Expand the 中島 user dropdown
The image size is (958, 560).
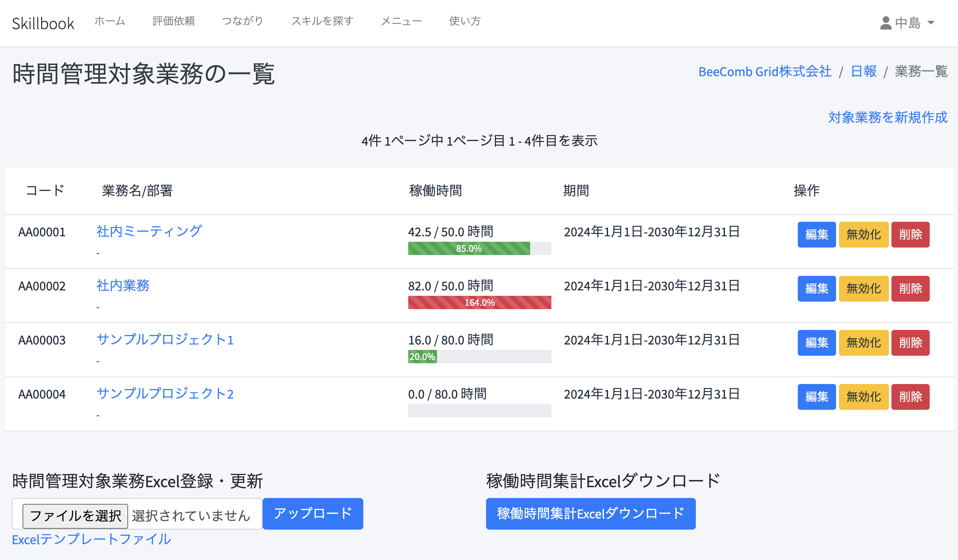point(907,23)
